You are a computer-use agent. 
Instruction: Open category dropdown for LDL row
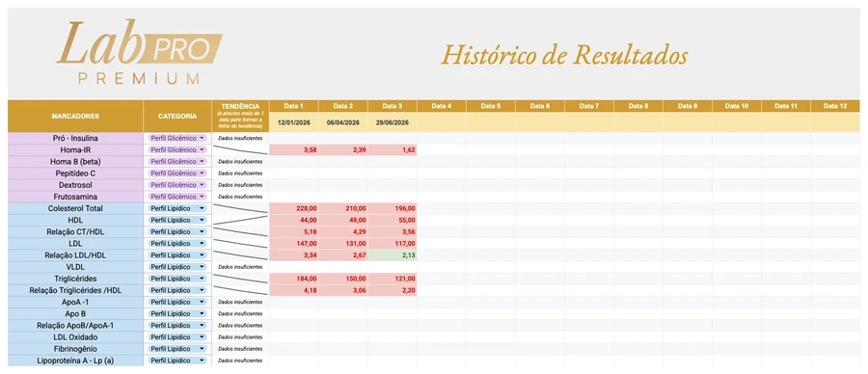177,244
